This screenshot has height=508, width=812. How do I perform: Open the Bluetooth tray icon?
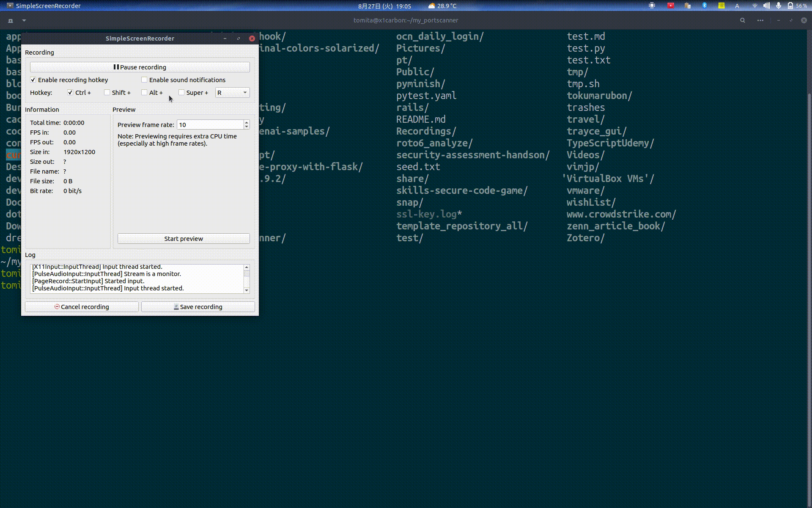click(x=704, y=6)
